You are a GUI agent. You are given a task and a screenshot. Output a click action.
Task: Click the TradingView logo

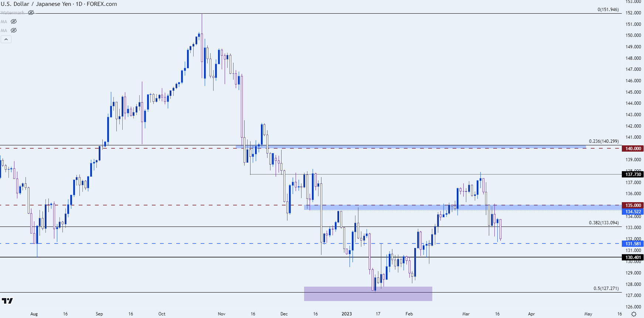point(7,301)
